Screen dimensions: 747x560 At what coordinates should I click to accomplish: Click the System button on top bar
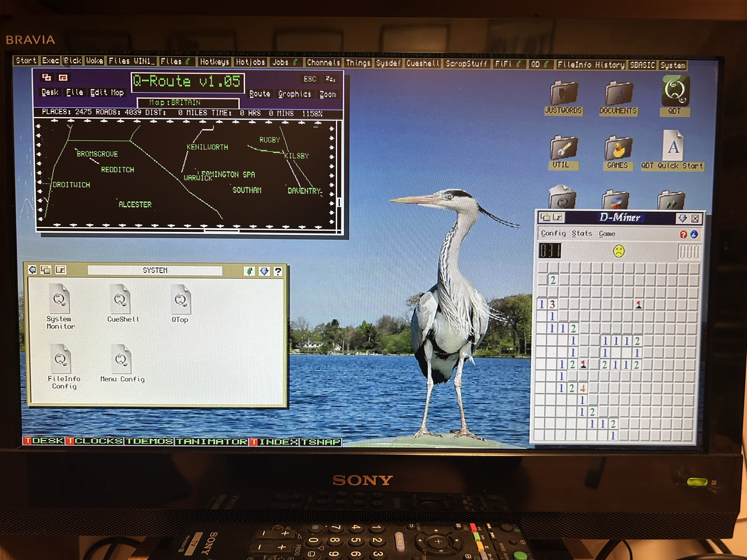673,66
